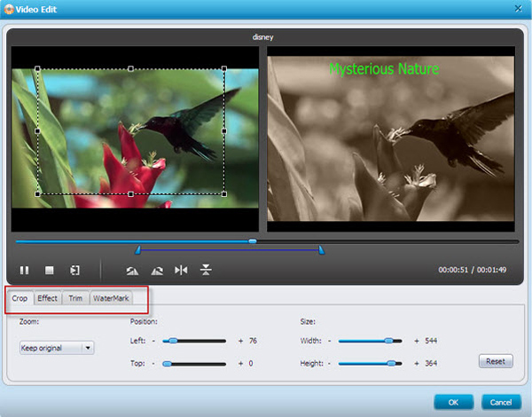Screen dimensions: 532x417
Task: Open the Zoom dropdown showing Keep original
Action: [57, 348]
